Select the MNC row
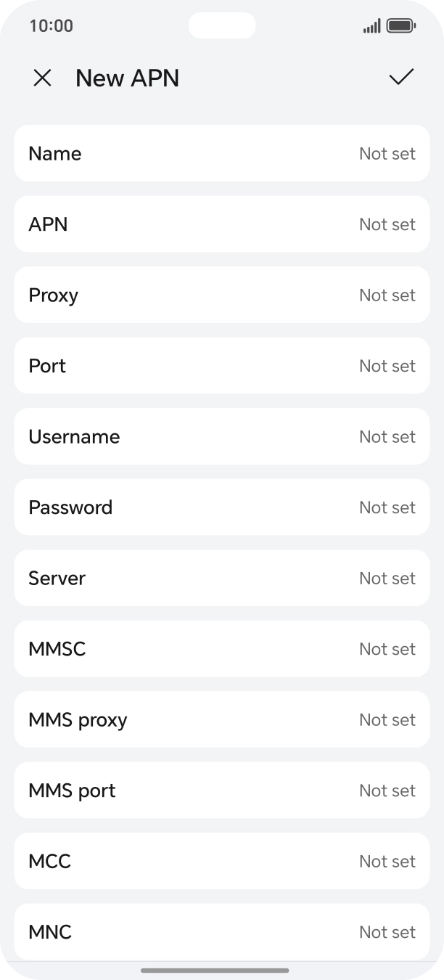This screenshot has height=980, width=444. (x=222, y=932)
